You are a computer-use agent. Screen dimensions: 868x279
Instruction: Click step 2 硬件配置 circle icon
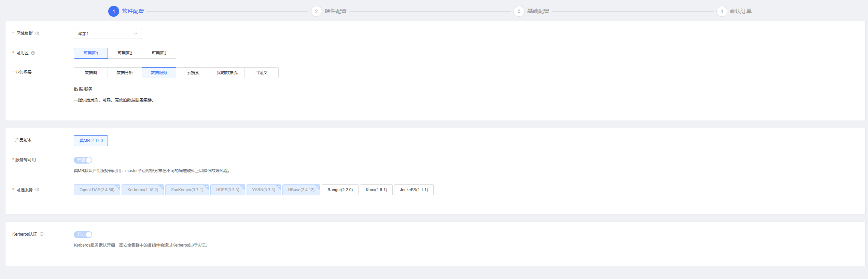click(316, 11)
